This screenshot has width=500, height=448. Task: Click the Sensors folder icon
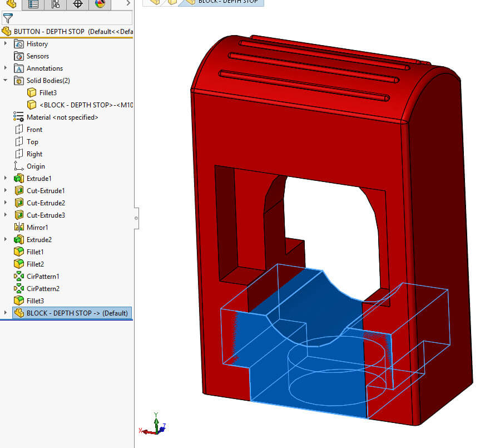18,56
